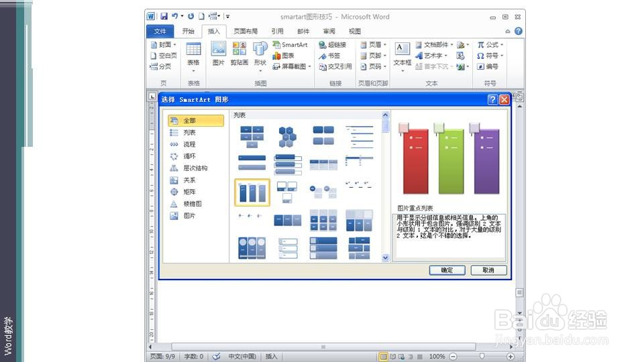
Task: Select the Picture (图片) SmartArt category
Action: coord(196,215)
